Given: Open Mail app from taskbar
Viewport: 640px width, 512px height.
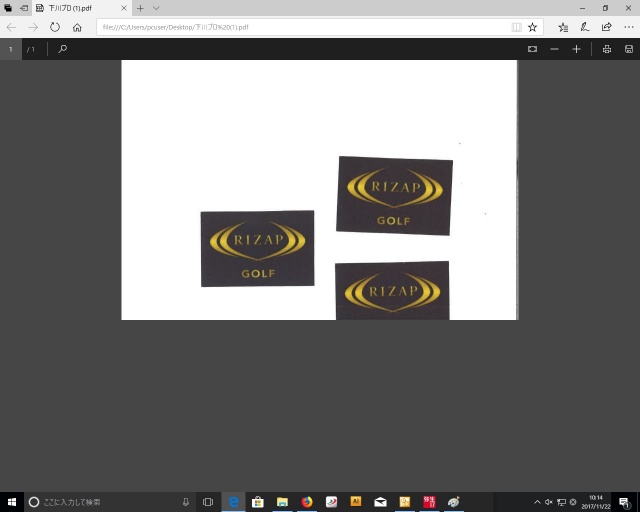Looking at the screenshot, I should coord(380,502).
